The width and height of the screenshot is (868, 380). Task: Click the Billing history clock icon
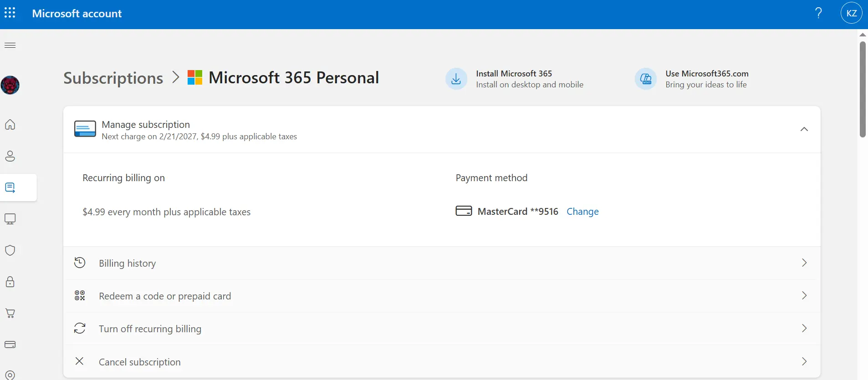tap(80, 263)
